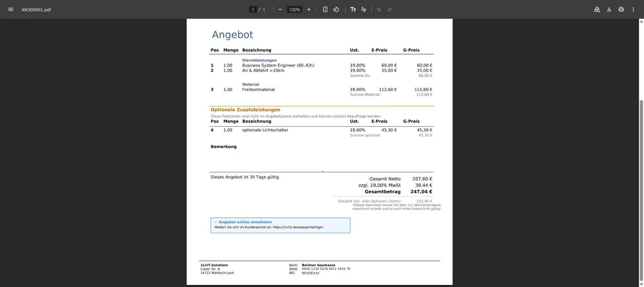This screenshot has height=287, width=644.
Task: Click the 39,44 € tax value
Action: coord(423,185)
